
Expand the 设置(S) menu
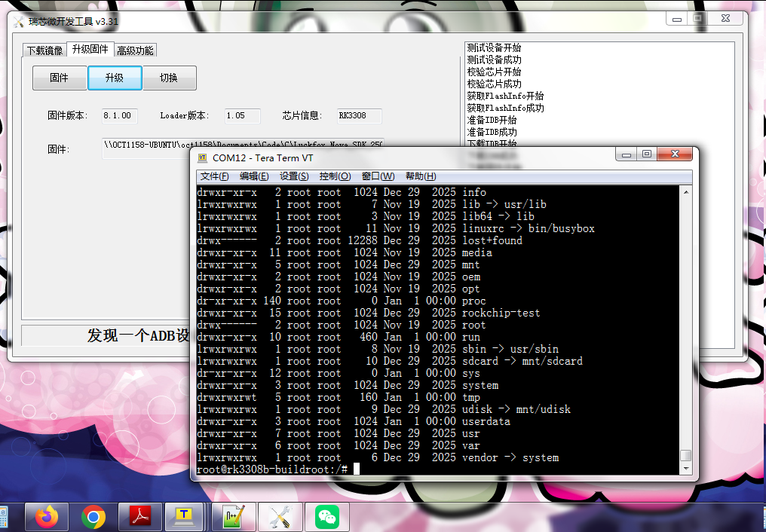(294, 176)
